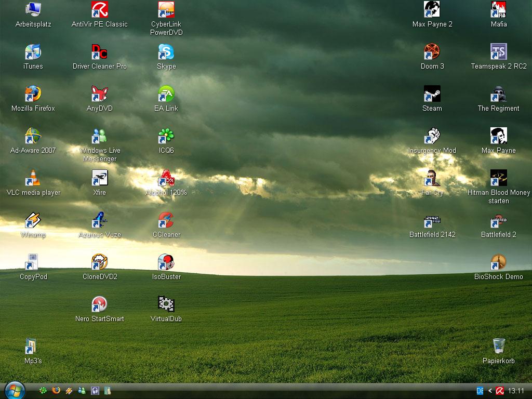
Task: Click the AnyDVD fox icon
Action: (x=99, y=94)
